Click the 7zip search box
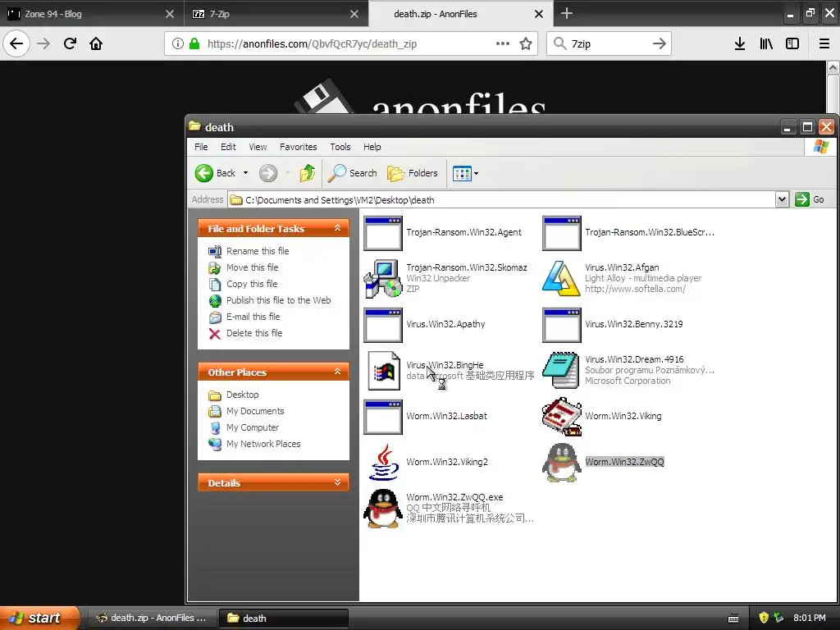 coord(608,43)
